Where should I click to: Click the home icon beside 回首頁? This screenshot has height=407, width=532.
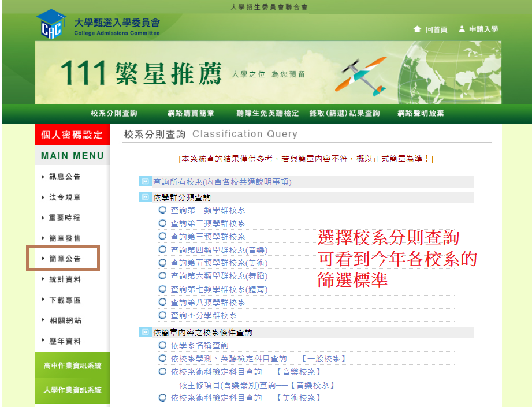coord(417,29)
